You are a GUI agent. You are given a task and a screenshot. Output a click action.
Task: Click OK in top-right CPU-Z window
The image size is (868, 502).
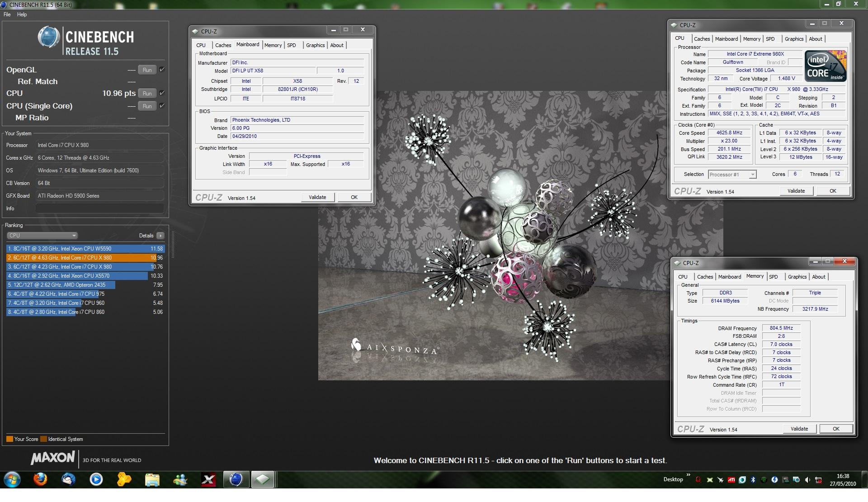[833, 191]
